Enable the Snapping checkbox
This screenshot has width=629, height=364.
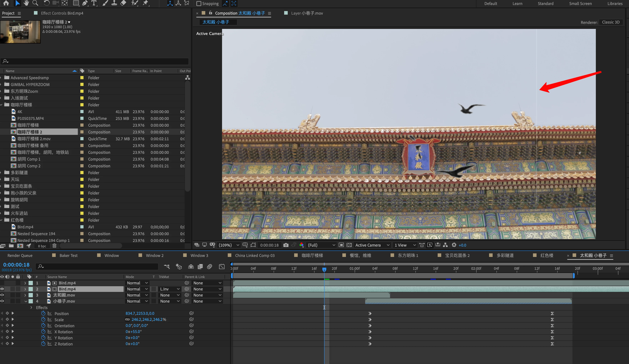pyautogui.click(x=199, y=4)
